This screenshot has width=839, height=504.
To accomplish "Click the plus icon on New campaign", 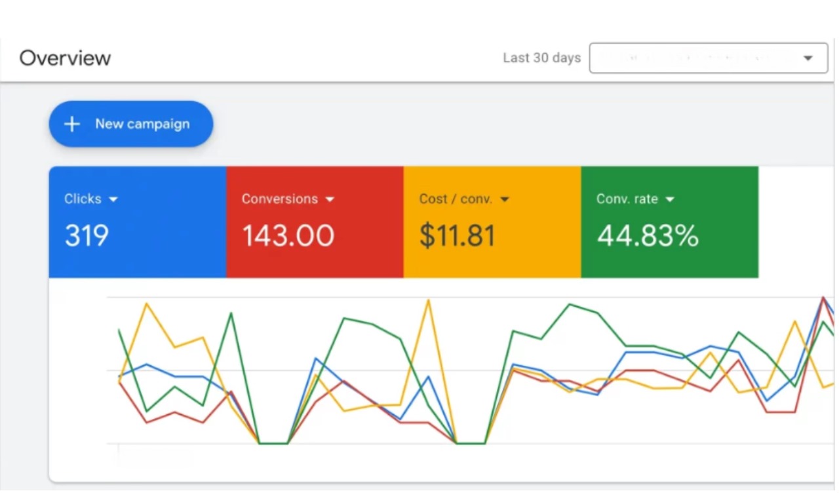I will pos(72,124).
